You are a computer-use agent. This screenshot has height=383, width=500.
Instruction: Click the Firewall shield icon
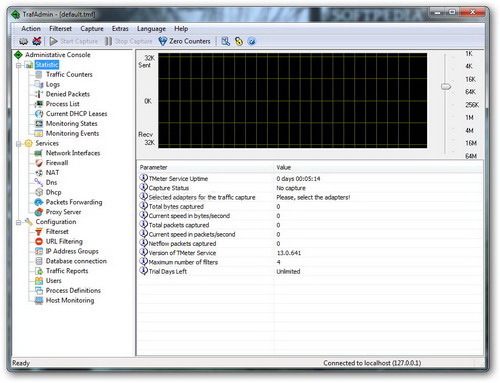pyautogui.click(x=39, y=163)
